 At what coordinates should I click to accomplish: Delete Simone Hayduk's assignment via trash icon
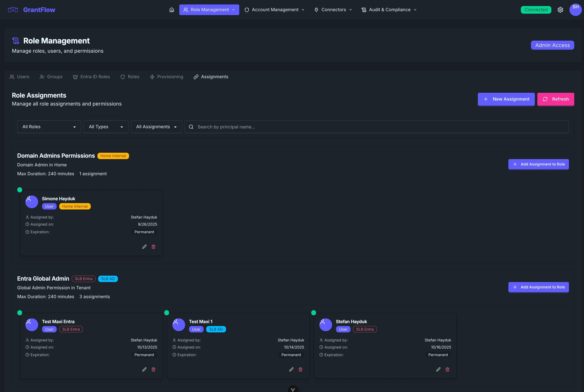(154, 247)
